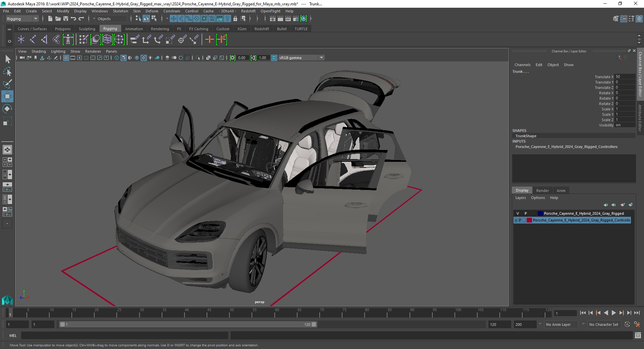Click the TrunkShape shape node
This screenshot has height=349, width=644.
click(526, 136)
